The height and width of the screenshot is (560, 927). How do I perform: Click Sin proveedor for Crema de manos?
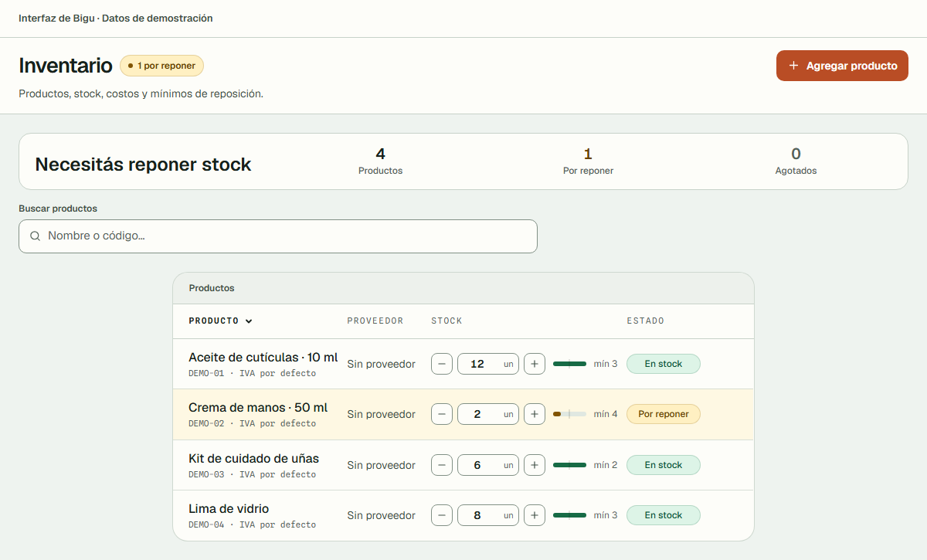(381, 414)
